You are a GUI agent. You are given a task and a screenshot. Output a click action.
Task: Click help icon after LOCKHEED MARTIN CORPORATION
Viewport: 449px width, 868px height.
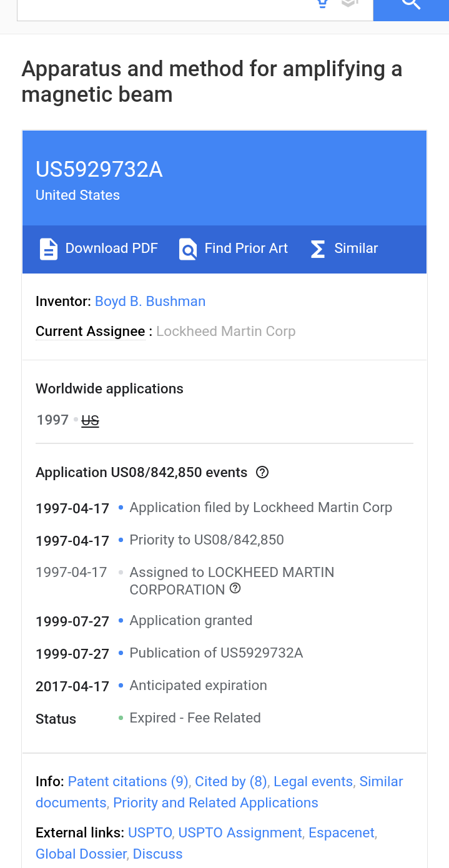click(235, 588)
